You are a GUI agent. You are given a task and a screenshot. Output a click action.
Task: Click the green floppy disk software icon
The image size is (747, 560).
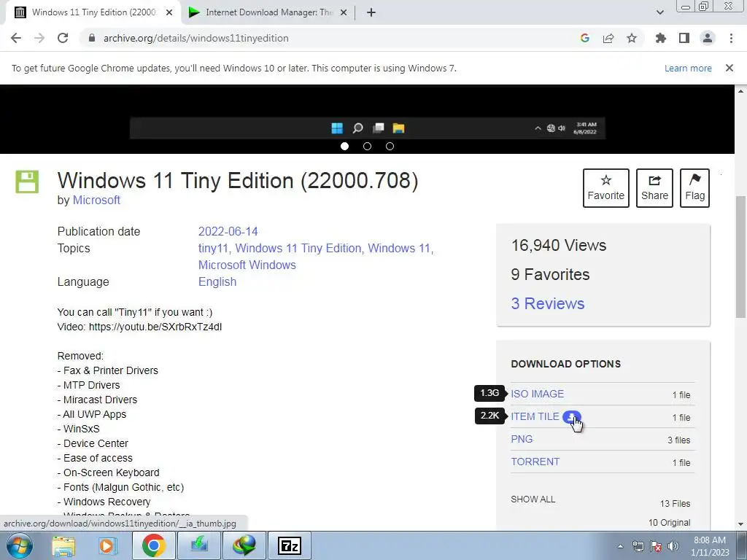pos(27,182)
